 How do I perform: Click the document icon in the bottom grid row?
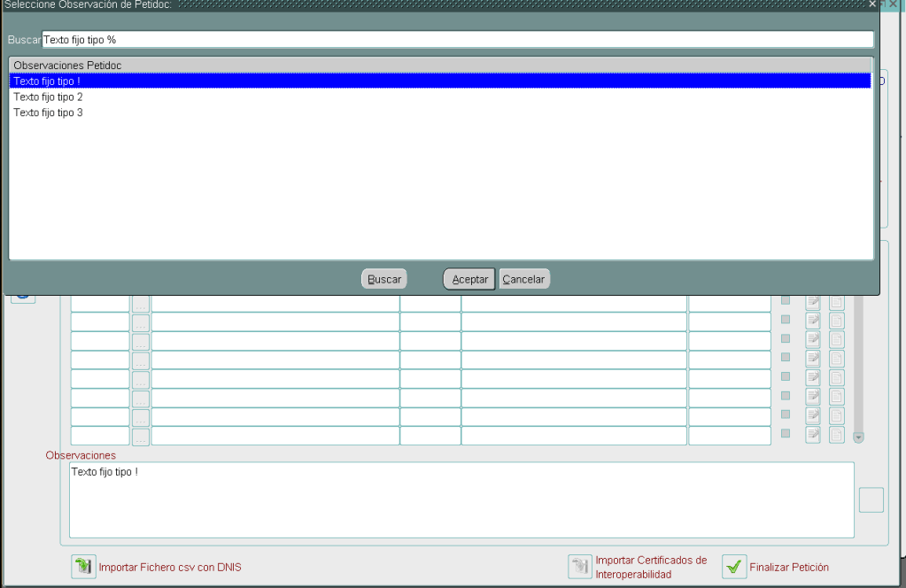click(836, 434)
